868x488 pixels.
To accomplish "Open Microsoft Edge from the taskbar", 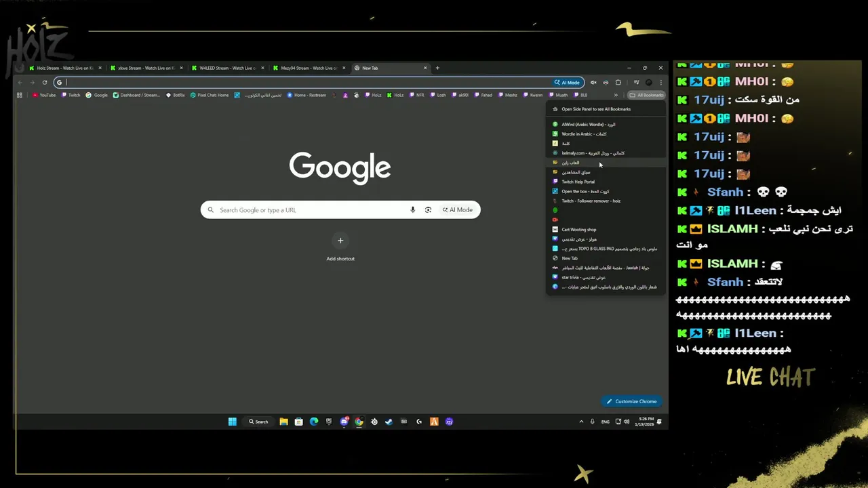I will point(313,422).
